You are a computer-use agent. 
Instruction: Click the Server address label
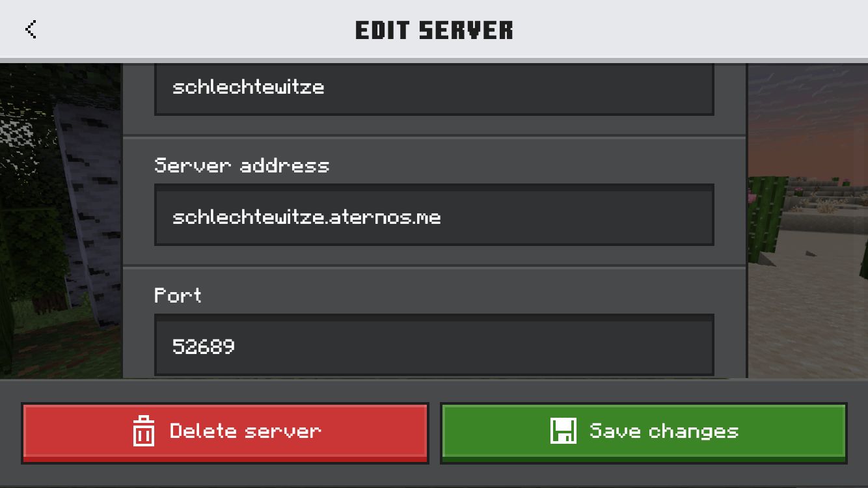tap(242, 165)
